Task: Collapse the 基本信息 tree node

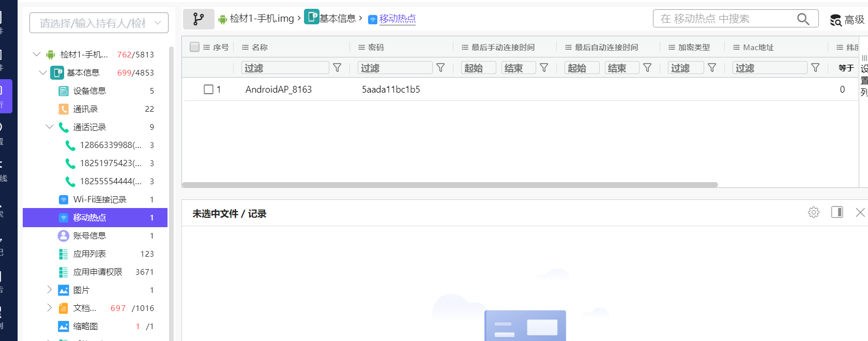Action: click(43, 72)
